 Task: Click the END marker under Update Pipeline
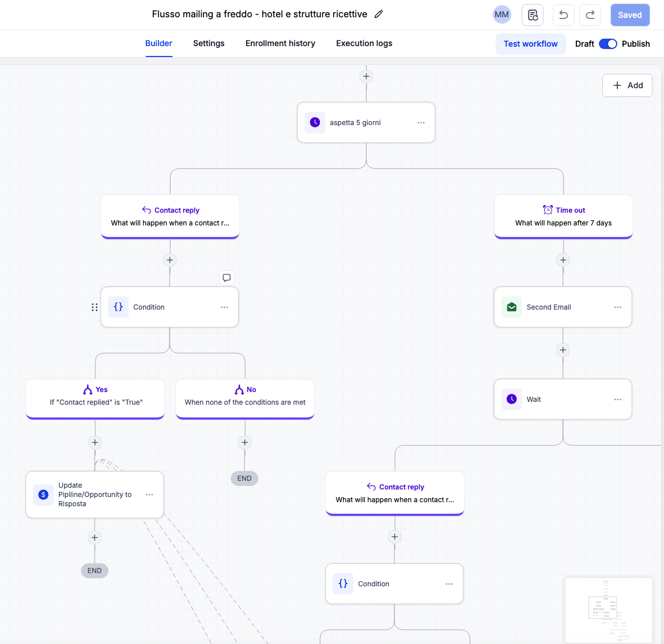click(95, 571)
